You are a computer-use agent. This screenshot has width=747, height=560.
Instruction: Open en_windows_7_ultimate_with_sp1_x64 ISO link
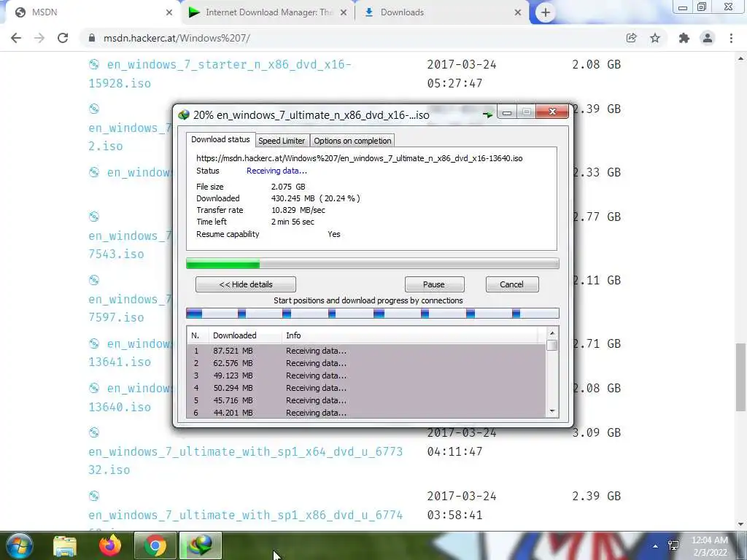[245, 461]
